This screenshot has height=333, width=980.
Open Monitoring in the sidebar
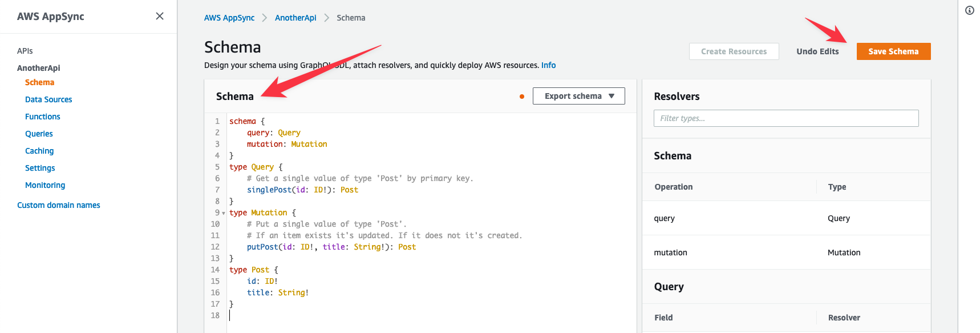pos(45,185)
